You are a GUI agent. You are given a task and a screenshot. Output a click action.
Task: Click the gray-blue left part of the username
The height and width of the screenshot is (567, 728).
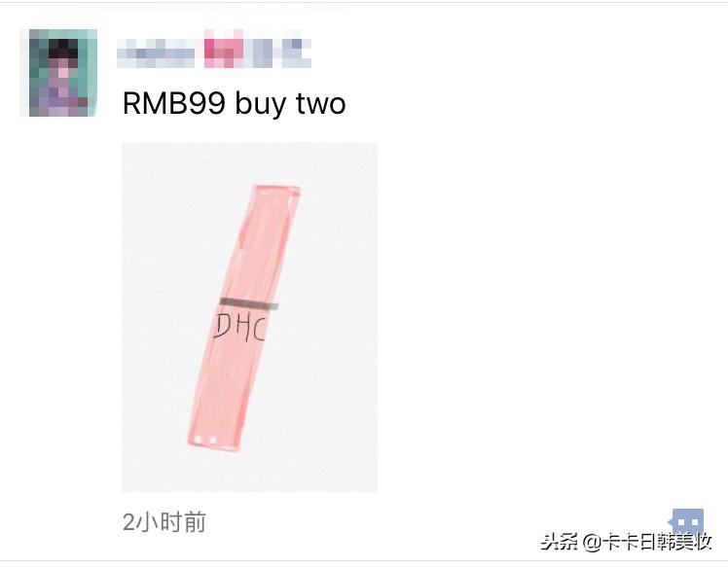point(156,51)
